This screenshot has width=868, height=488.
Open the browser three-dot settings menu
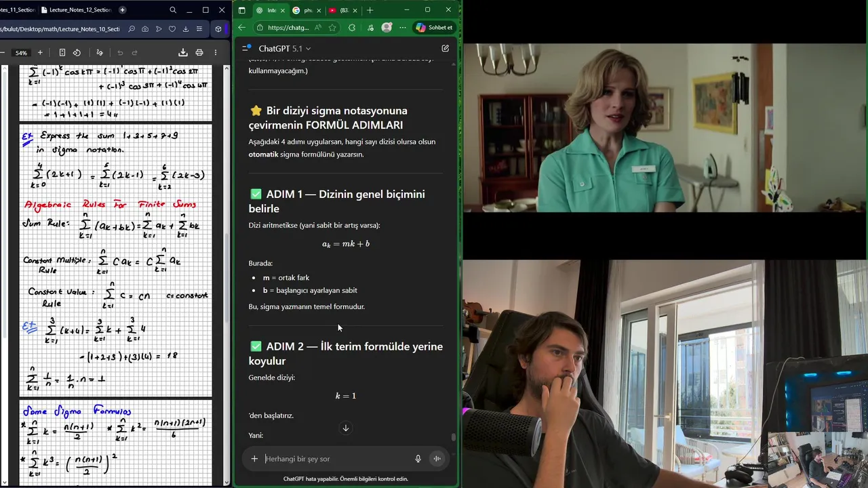tap(403, 28)
